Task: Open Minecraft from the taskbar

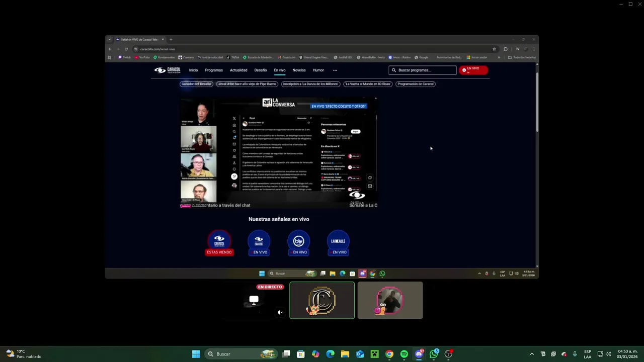Action: click(374, 354)
